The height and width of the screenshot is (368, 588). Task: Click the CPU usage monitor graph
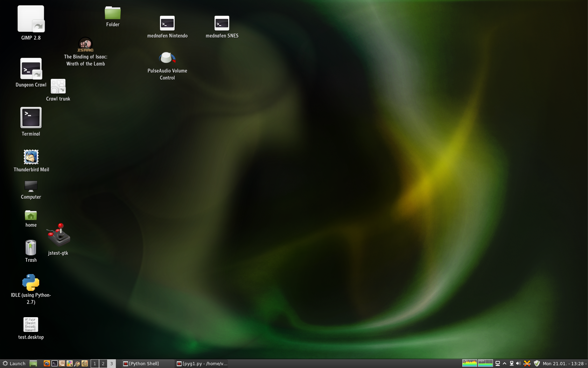pyautogui.click(x=470, y=363)
